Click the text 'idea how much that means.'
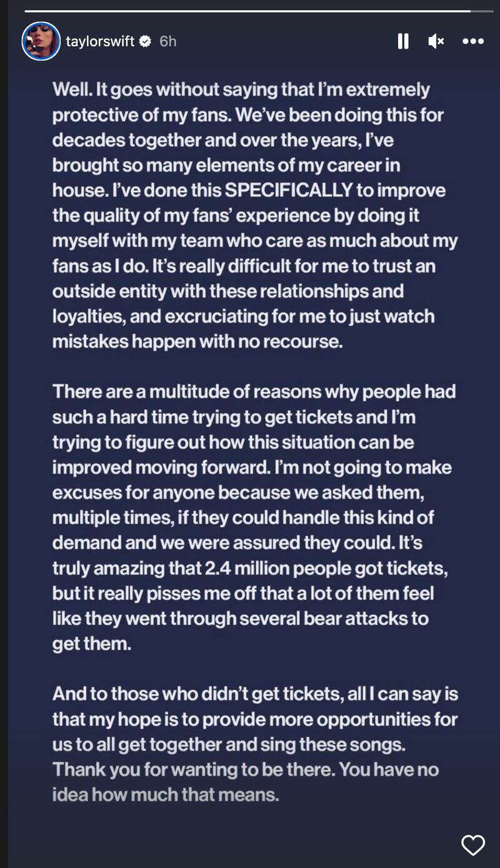 coord(165,794)
